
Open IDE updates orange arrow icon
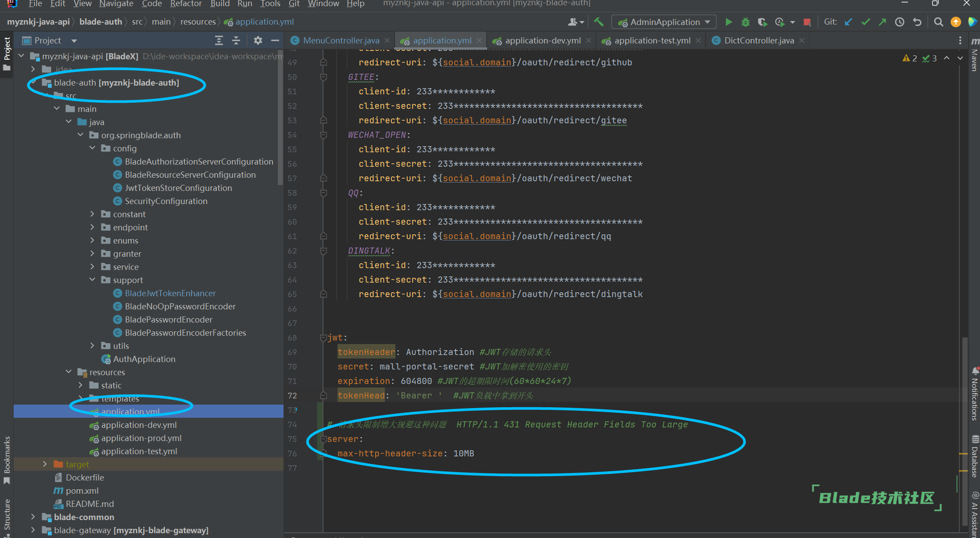pyautogui.click(x=955, y=22)
